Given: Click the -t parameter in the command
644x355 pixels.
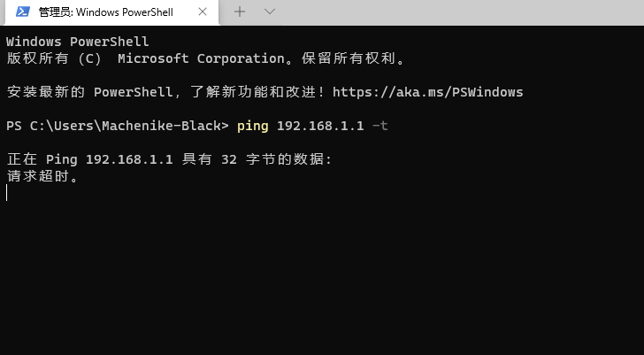Looking at the screenshot, I should tap(379, 126).
